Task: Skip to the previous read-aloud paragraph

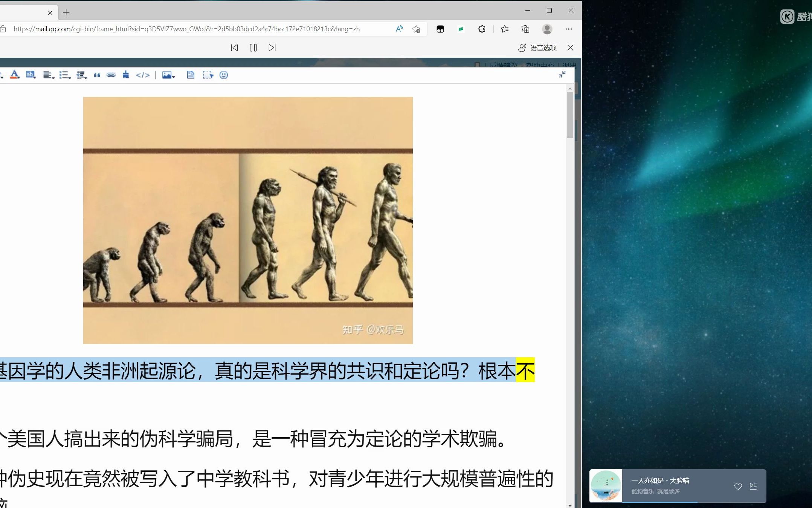Action: coord(234,48)
